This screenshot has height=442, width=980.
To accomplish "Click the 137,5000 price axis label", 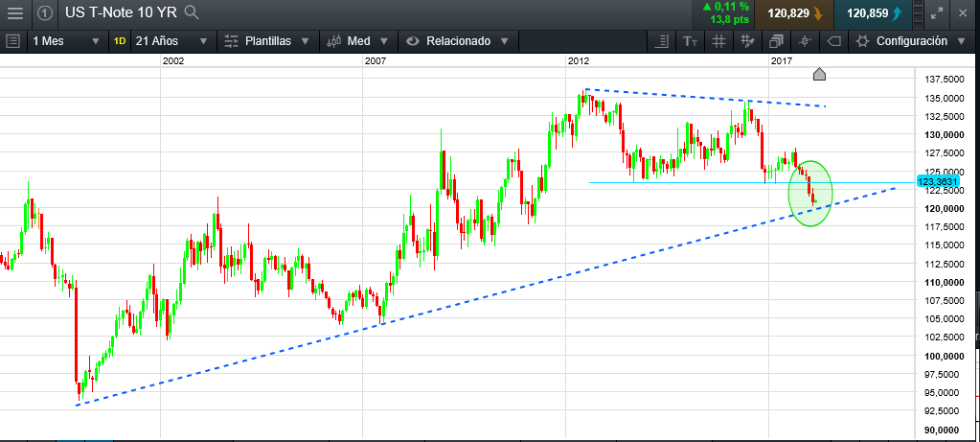I will tap(944, 80).
